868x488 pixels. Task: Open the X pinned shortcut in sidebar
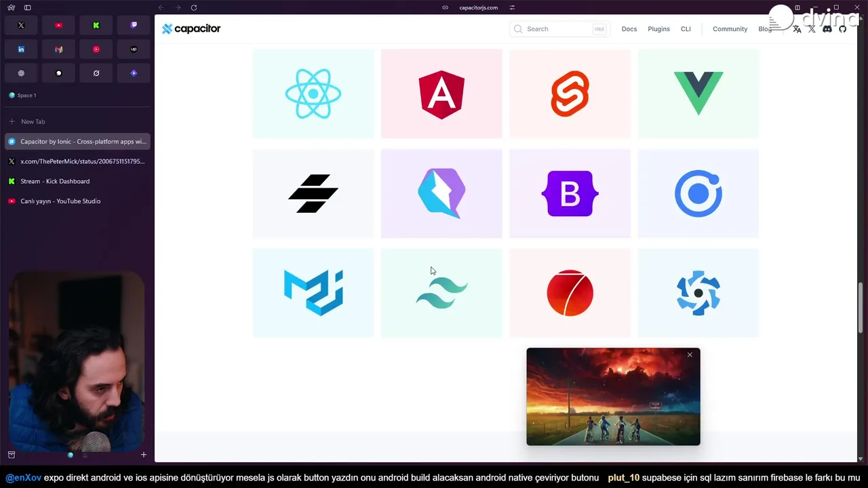click(21, 25)
